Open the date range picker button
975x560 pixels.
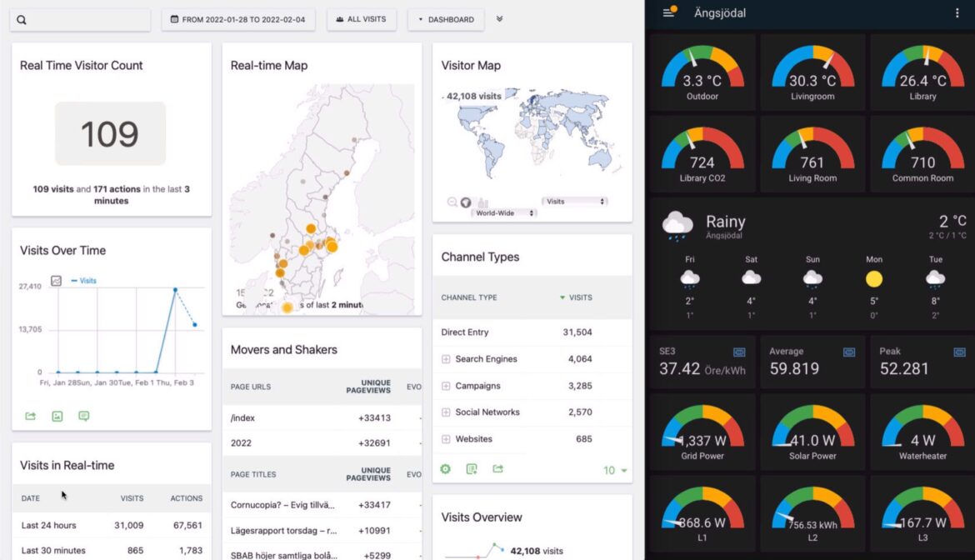pos(238,19)
